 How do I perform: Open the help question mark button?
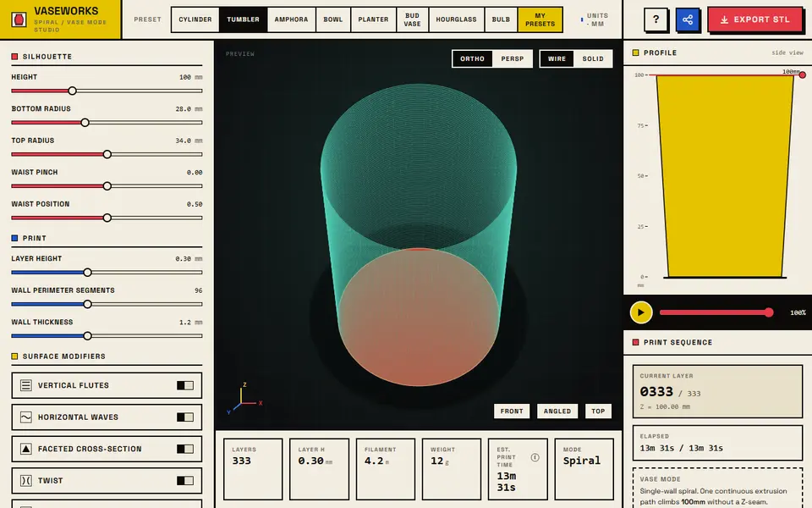[x=656, y=19]
